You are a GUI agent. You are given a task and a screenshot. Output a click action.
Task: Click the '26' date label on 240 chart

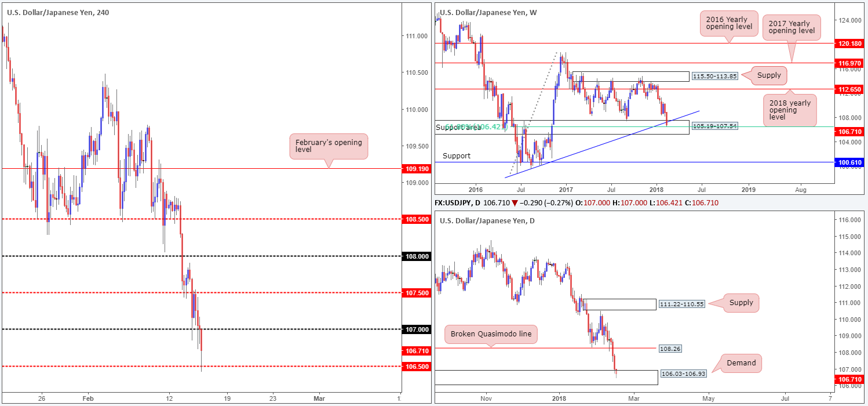[x=41, y=399]
